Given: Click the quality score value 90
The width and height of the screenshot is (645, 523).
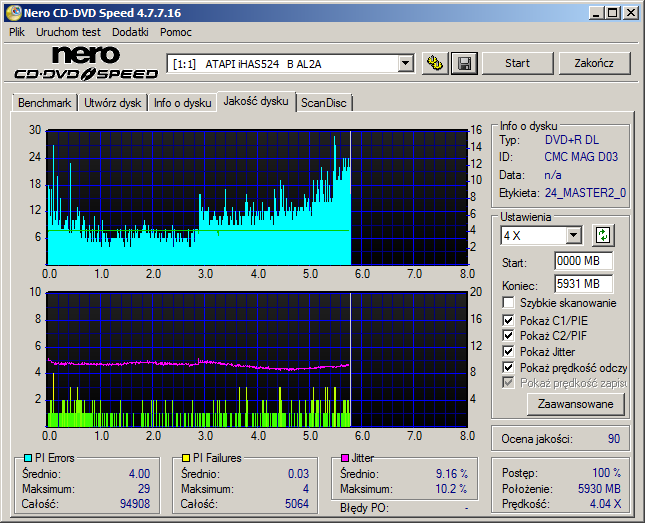Looking at the screenshot, I should pyautogui.click(x=614, y=439).
